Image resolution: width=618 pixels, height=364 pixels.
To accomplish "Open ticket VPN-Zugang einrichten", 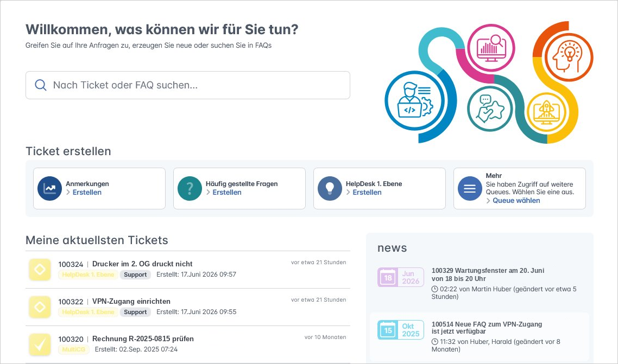I will pos(131,302).
